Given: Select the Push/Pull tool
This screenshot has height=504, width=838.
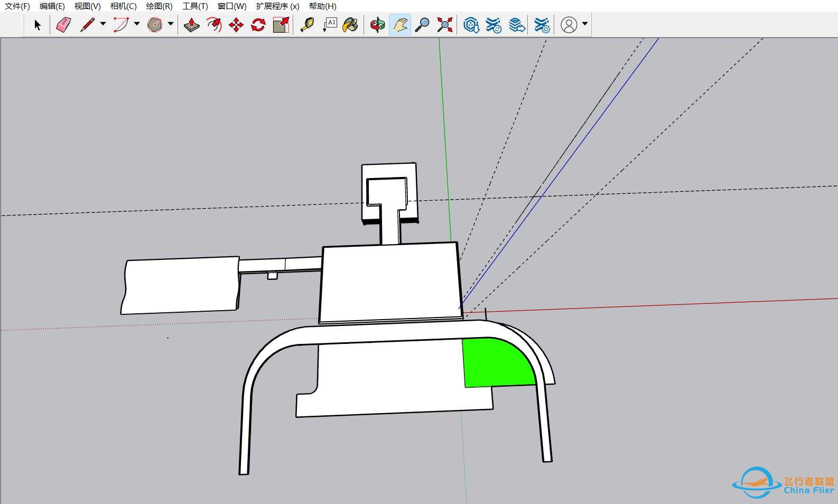Looking at the screenshot, I should click(x=191, y=24).
